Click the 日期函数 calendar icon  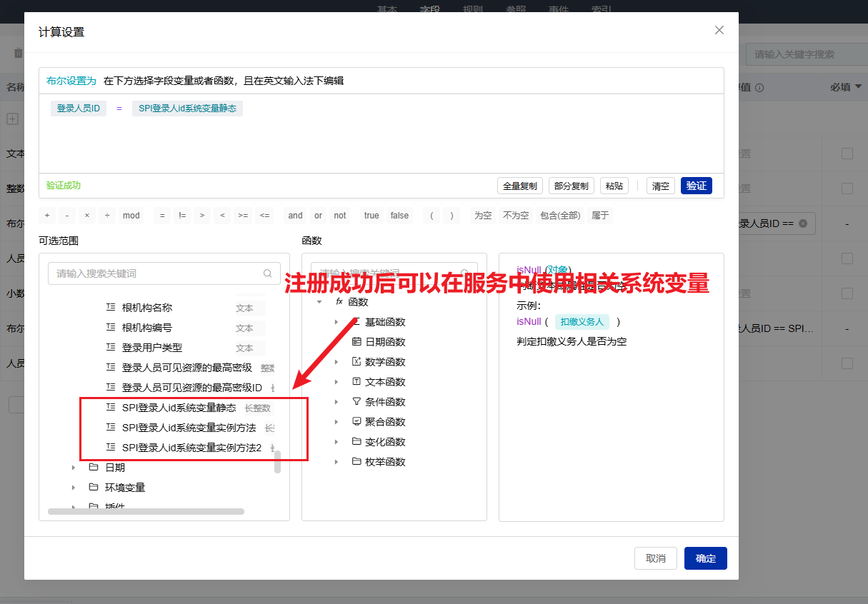click(x=356, y=342)
